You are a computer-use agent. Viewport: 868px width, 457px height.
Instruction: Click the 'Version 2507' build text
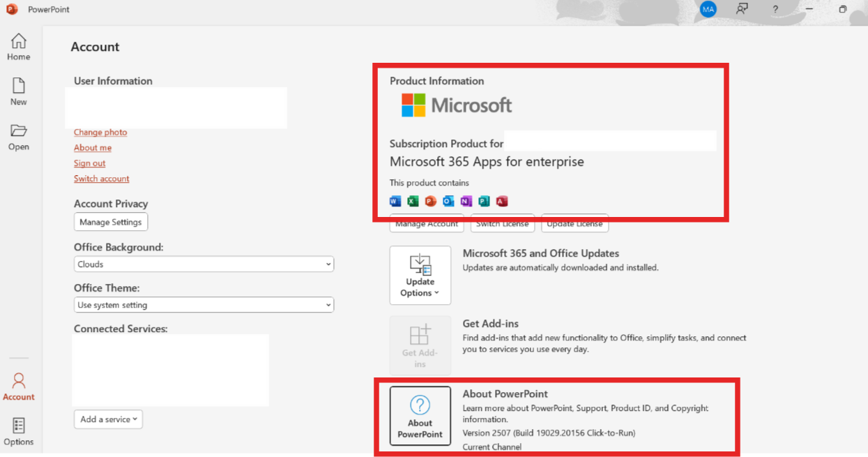549,433
